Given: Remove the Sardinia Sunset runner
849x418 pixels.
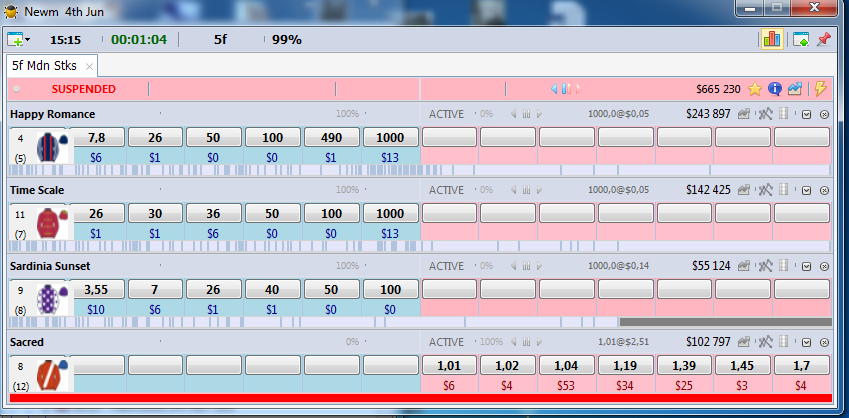Looking at the screenshot, I should [825, 266].
